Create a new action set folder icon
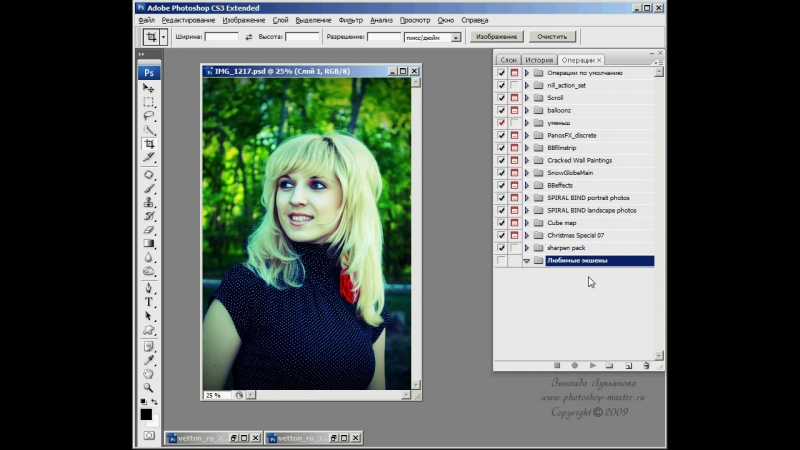 pyautogui.click(x=611, y=366)
